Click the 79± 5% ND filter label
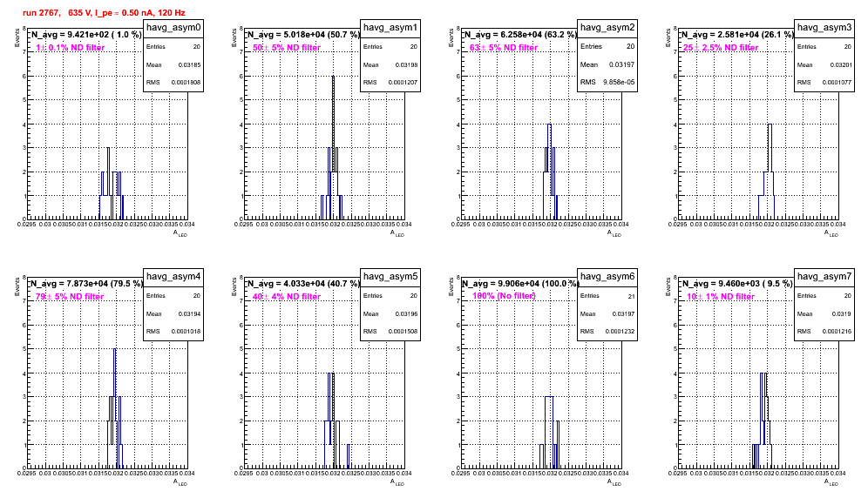Viewport: 868px width, 498px height. click(70, 297)
